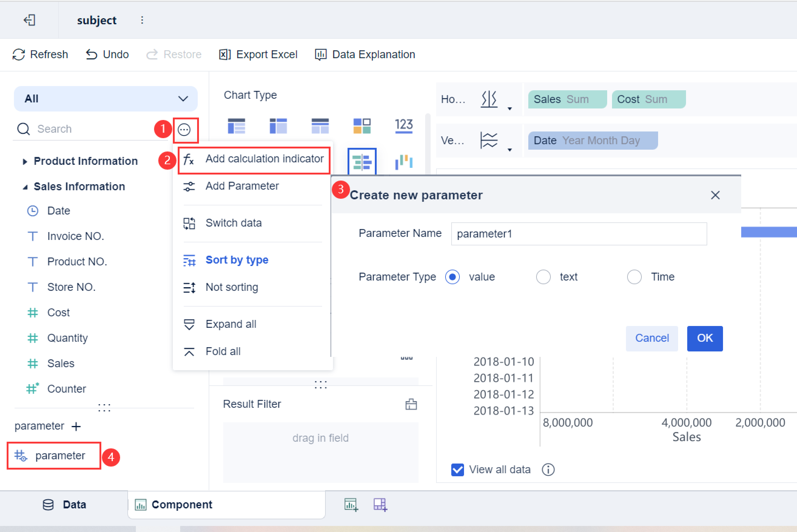
Task: Cancel the new parameter dialog
Action: 651,338
